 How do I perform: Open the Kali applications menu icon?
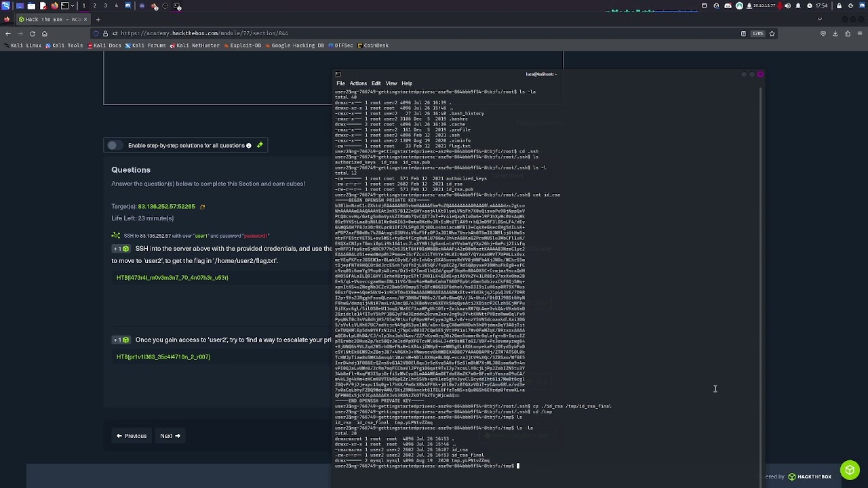5,5
